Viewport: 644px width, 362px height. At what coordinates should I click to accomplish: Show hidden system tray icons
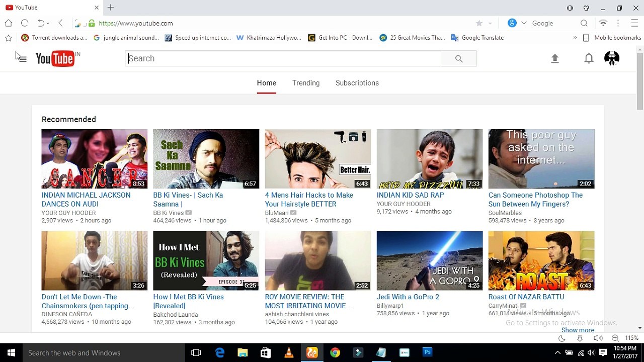point(557,353)
